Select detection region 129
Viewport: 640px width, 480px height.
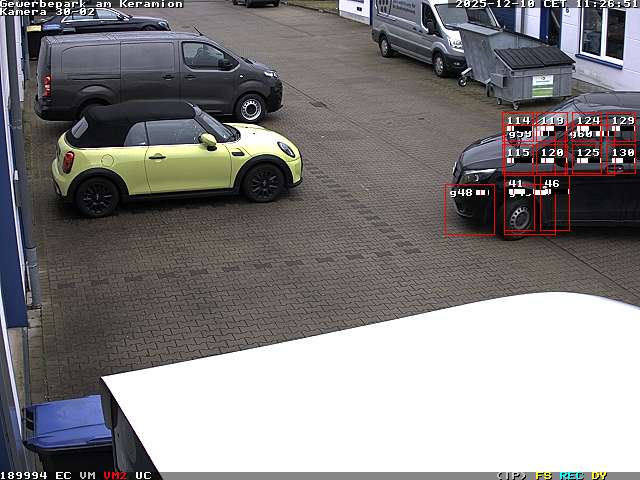point(622,127)
